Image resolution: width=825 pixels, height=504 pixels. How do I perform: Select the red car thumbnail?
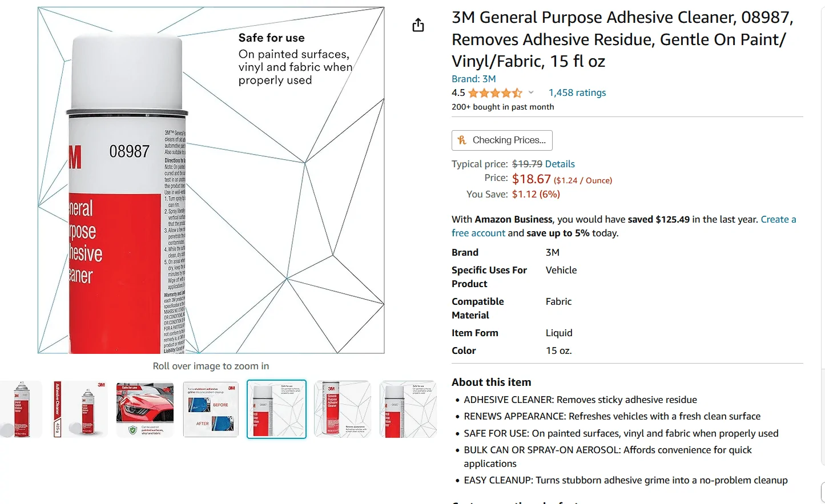145,409
